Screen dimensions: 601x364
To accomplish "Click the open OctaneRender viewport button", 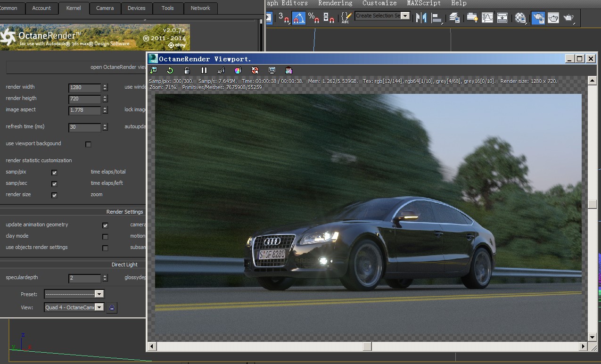I will [76, 67].
